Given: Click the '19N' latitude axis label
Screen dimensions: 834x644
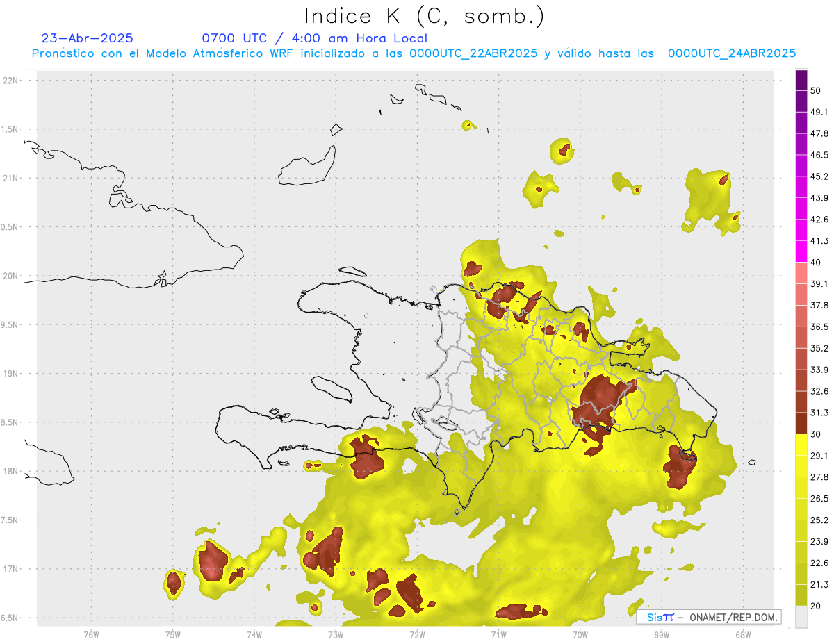Looking at the screenshot, I should 11,374.
